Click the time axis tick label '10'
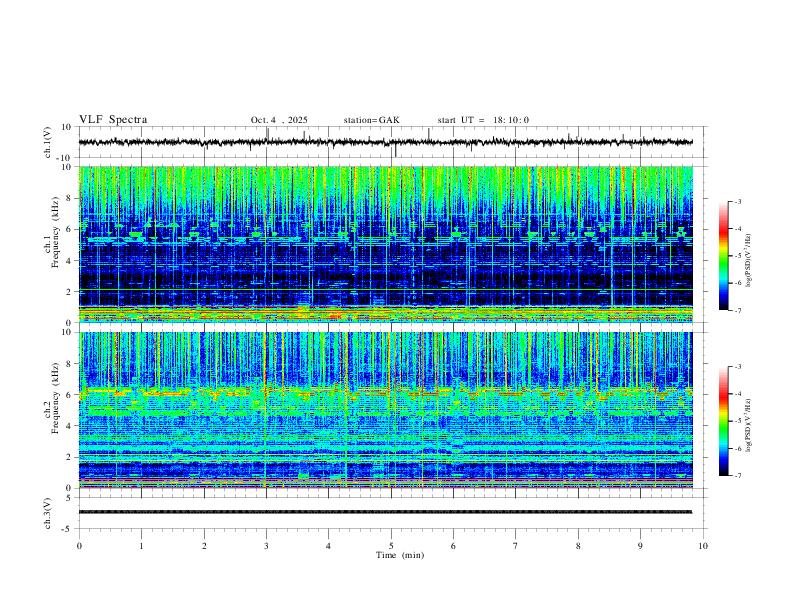The image size is (792, 612). (703, 546)
